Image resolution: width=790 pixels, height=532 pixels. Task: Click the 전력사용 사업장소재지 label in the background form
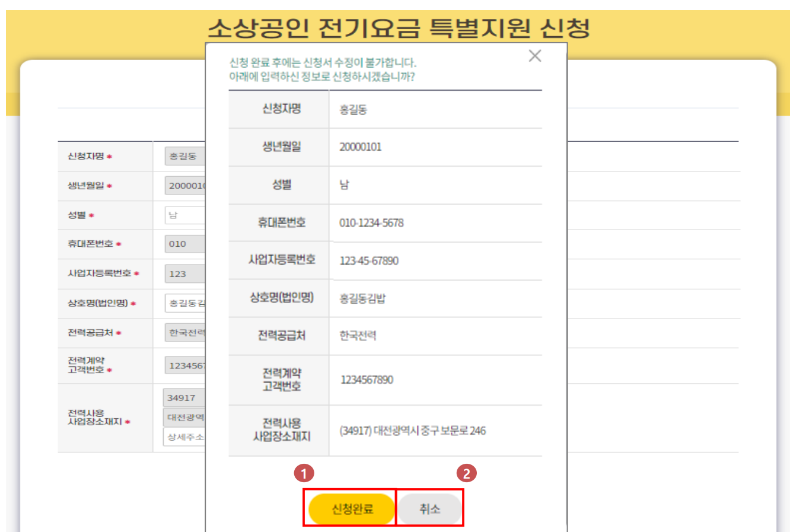pyautogui.click(x=95, y=418)
